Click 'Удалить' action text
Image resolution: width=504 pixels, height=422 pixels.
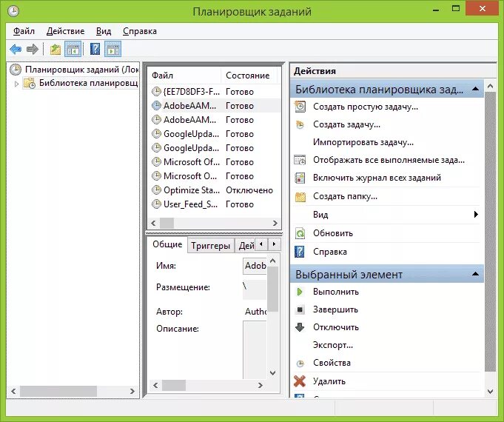click(x=329, y=381)
